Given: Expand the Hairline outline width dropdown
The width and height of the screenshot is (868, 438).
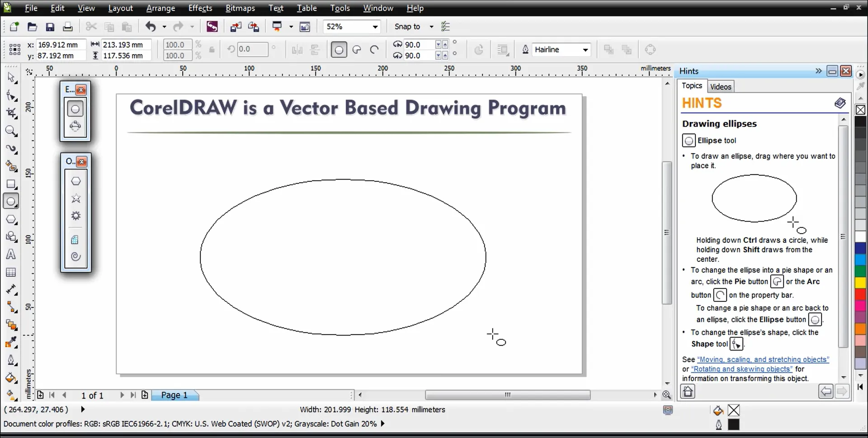Looking at the screenshot, I should pos(585,50).
